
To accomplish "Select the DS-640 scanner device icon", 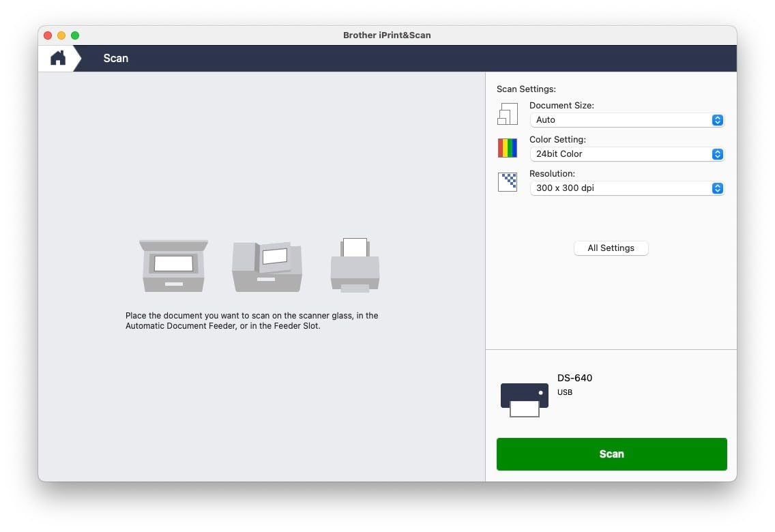I will [x=524, y=400].
